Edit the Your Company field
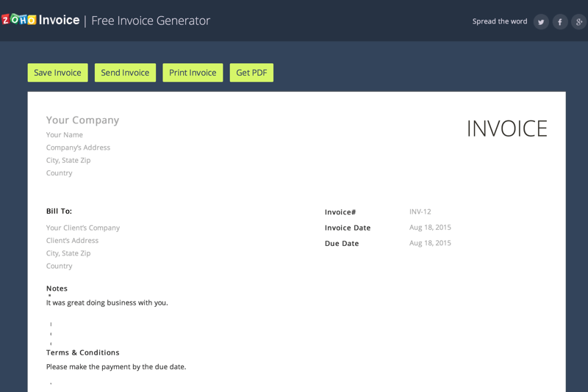The width and height of the screenshot is (588, 392). [x=82, y=120]
